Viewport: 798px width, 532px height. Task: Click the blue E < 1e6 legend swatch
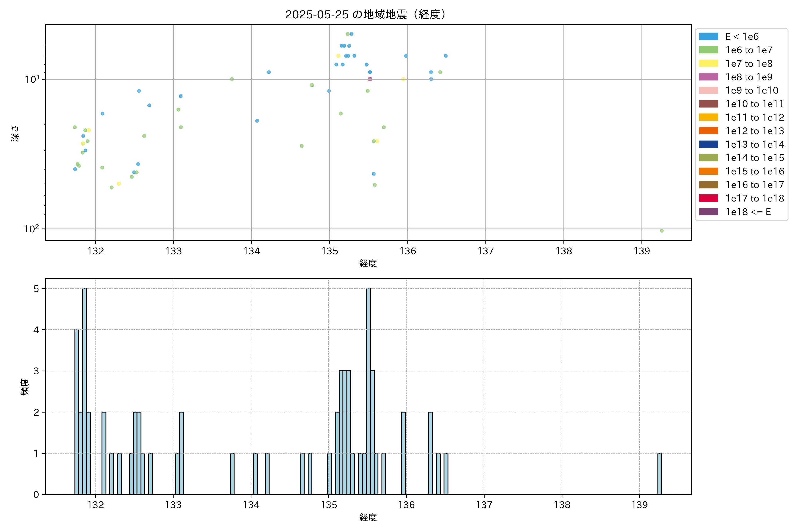coord(708,37)
